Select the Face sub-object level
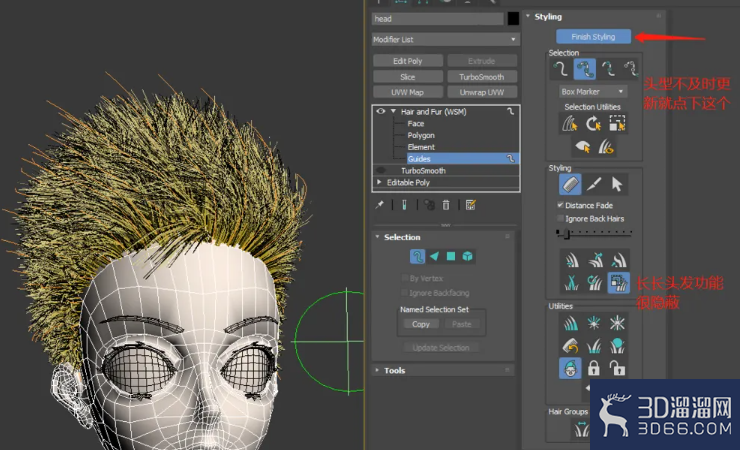740x450 pixels. coord(416,124)
